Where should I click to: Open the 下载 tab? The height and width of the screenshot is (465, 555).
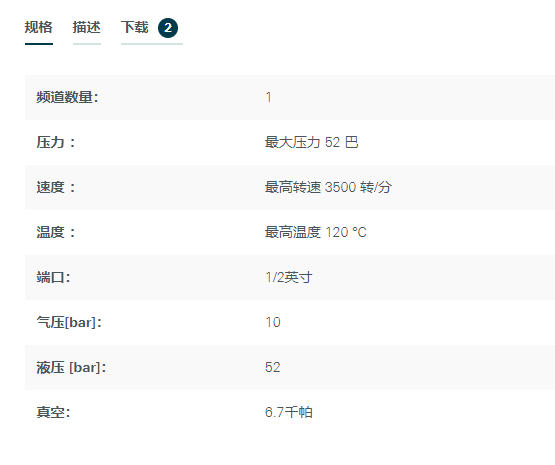pyautogui.click(x=135, y=27)
